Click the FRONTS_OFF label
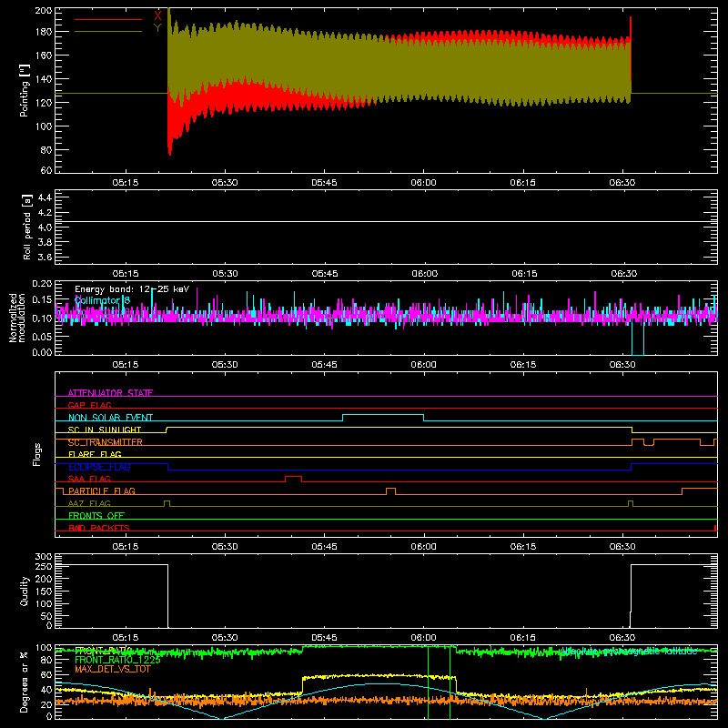 pyautogui.click(x=96, y=516)
